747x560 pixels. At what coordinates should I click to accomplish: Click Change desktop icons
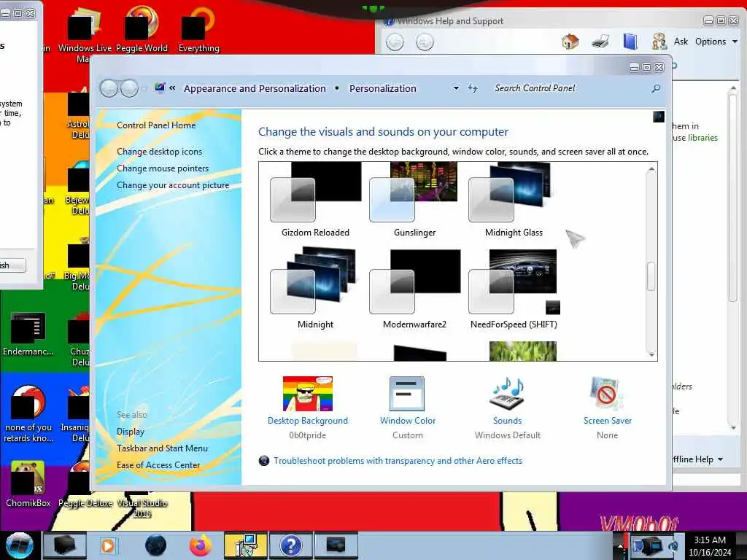(159, 152)
